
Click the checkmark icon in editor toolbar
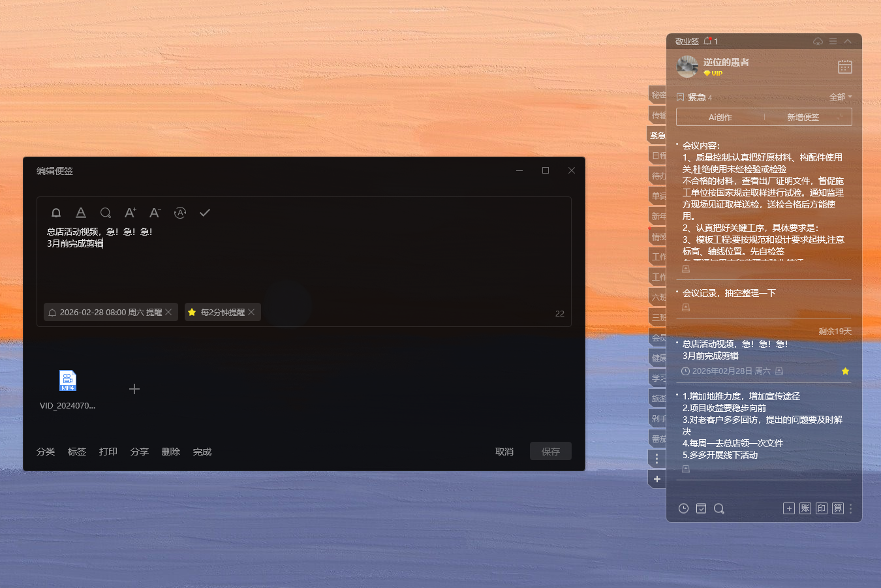205,213
